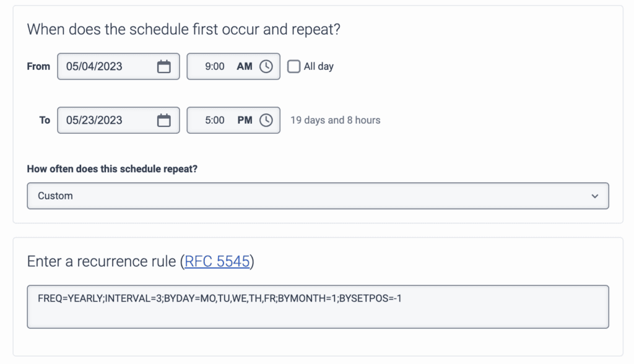Click the AM period in start time
The width and height of the screenshot is (634, 364).
(x=245, y=67)
